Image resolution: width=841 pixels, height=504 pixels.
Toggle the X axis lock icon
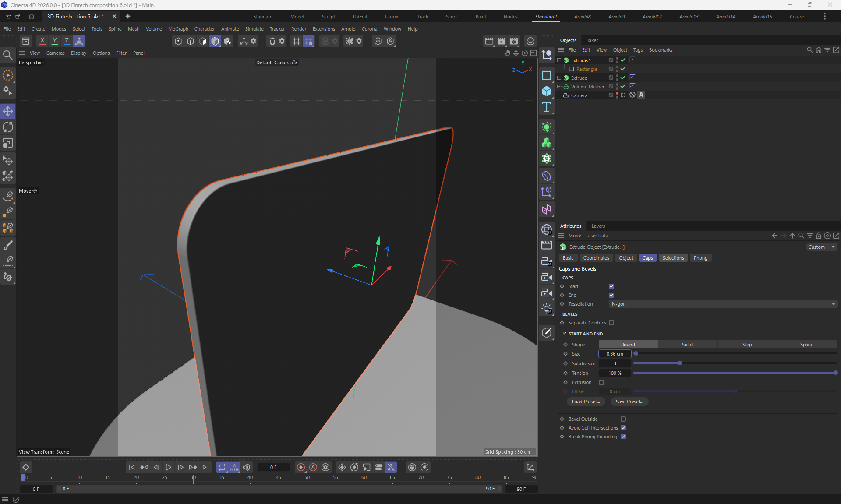pos(42,41)
